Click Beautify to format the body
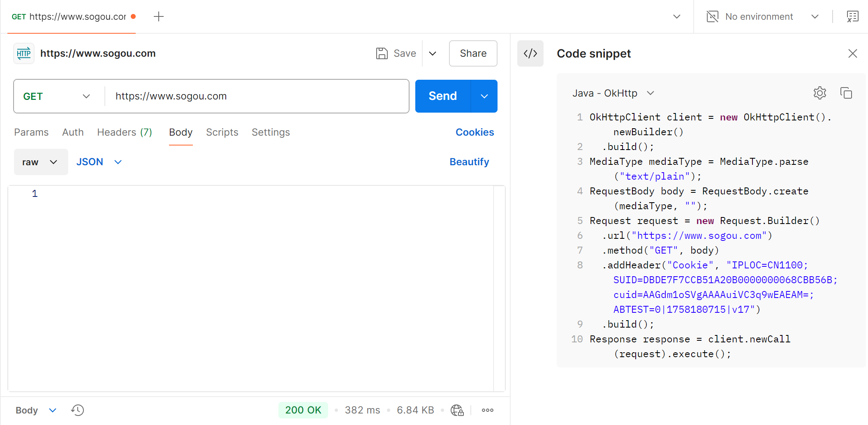868x425 pixels. [x=469, y=162]
